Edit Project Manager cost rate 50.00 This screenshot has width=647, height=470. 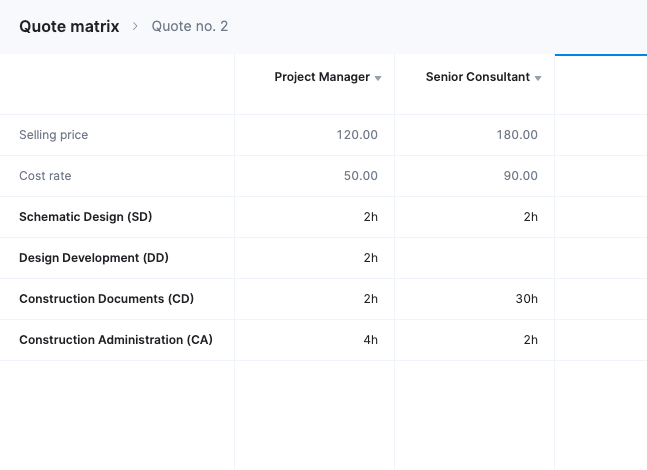pyautogui.click(x=360, y=176)
